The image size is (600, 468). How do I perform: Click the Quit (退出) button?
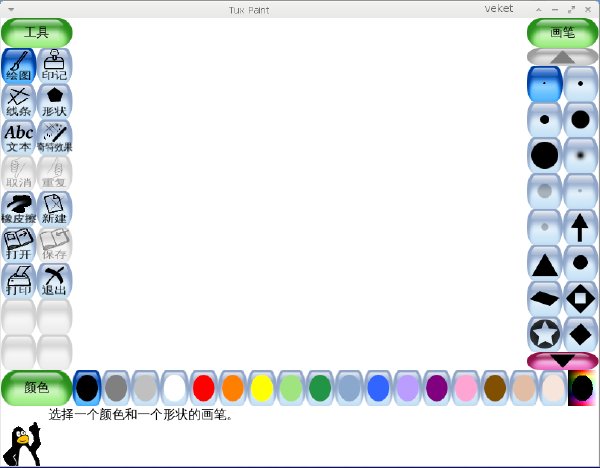[54, 280]
